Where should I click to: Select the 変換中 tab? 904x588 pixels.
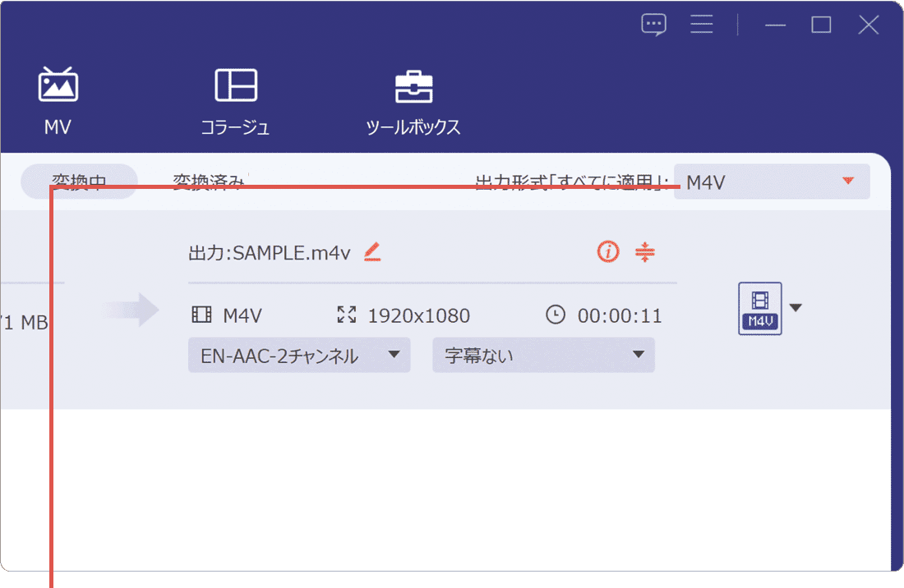pos(79,181)
